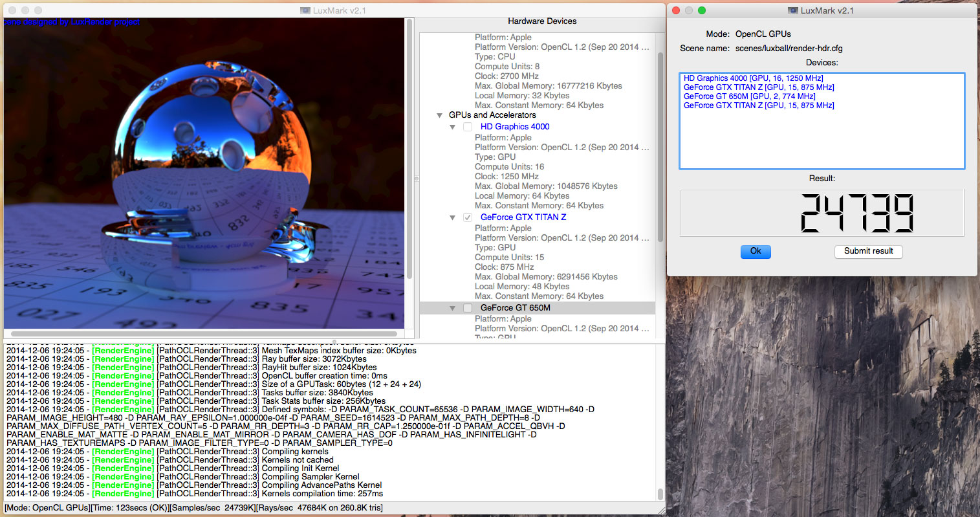Select GeForce GT 650M entry in Devices list
The height and width of the screenshot is (517, 980).
pyautogui.click(x=750, y=96)
